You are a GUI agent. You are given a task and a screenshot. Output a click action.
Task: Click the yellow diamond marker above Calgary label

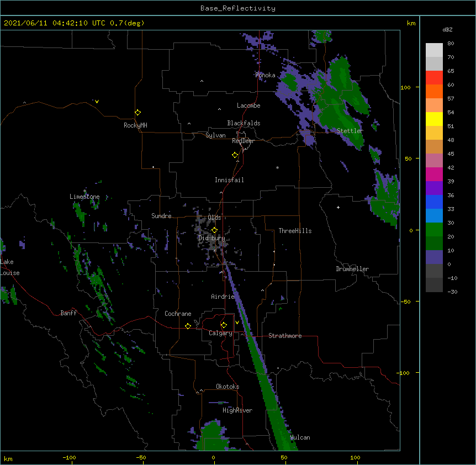pos(224,325)
